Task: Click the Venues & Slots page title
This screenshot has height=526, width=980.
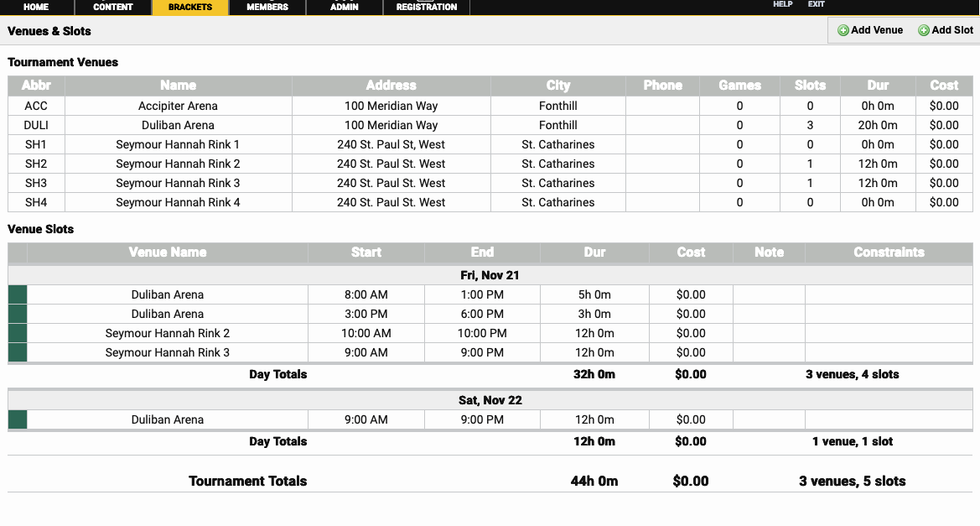Action: pyautogui.click(x=49, y=31)
